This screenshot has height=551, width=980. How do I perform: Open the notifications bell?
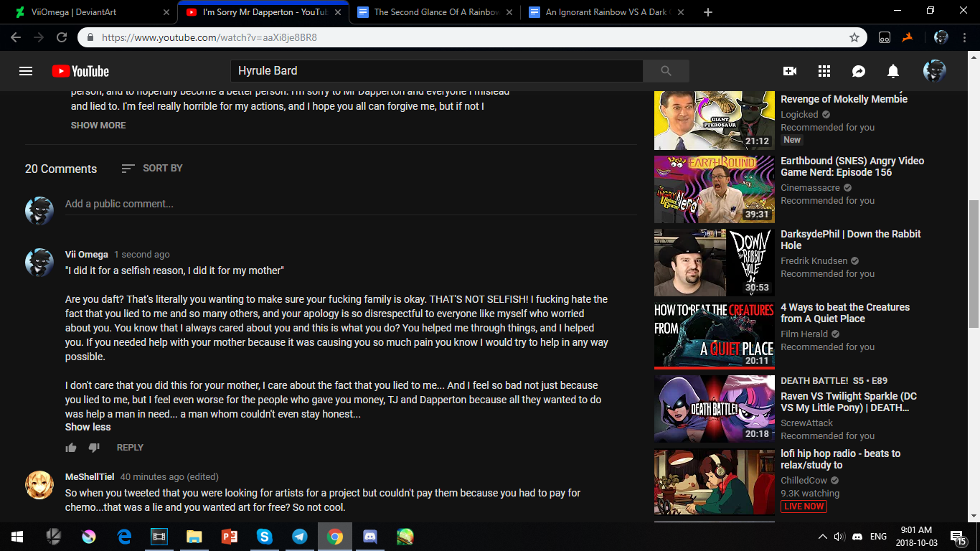point(893,71)
